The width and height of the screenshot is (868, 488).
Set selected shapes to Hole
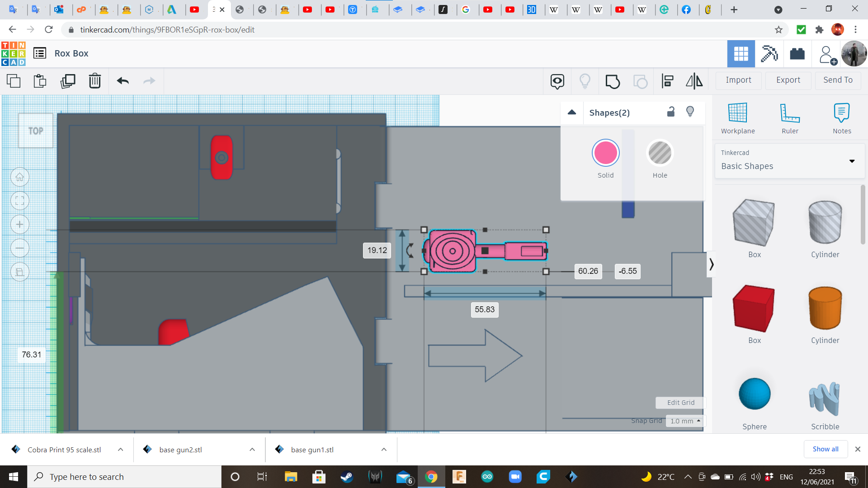click(x=660, y=153)
